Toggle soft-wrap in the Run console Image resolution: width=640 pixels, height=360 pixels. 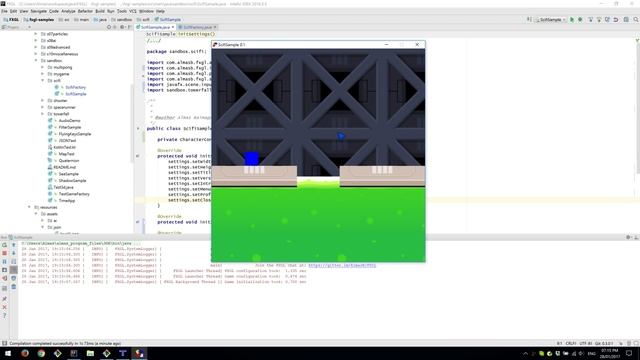pyautogui.click(x=13, y=262)
